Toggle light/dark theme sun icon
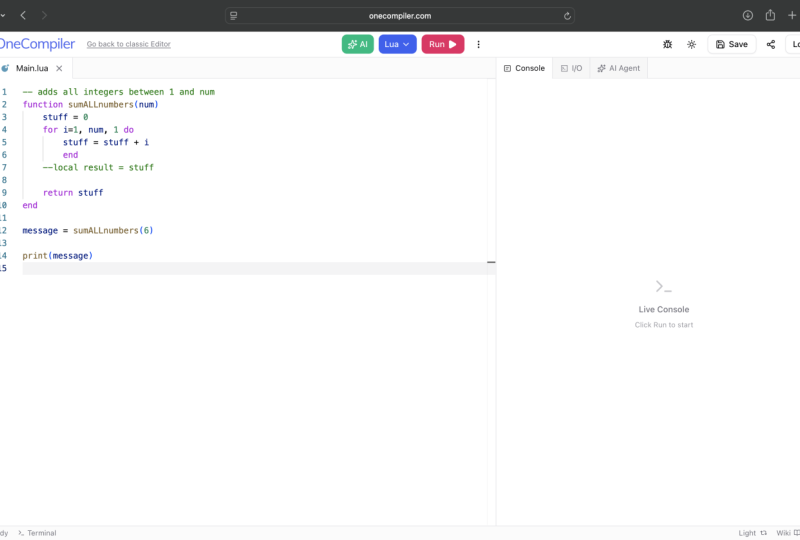Viewport: 800px width, 540px height. [x=691, y=44]
